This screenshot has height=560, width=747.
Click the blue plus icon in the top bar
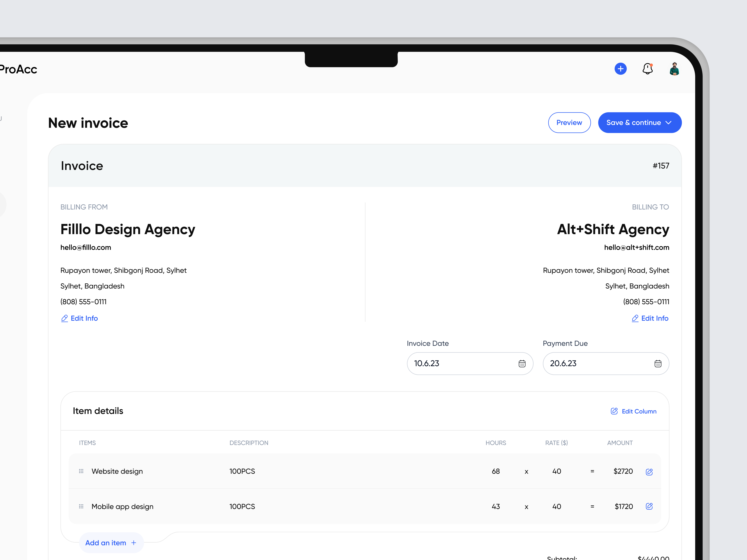620,69
